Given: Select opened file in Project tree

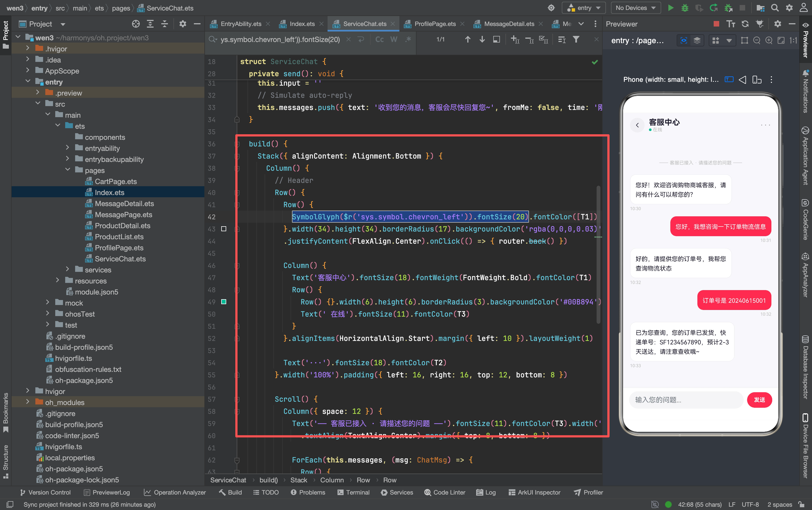Looking at the screenshot, I should pyautogui.click(x=136, y=23).
